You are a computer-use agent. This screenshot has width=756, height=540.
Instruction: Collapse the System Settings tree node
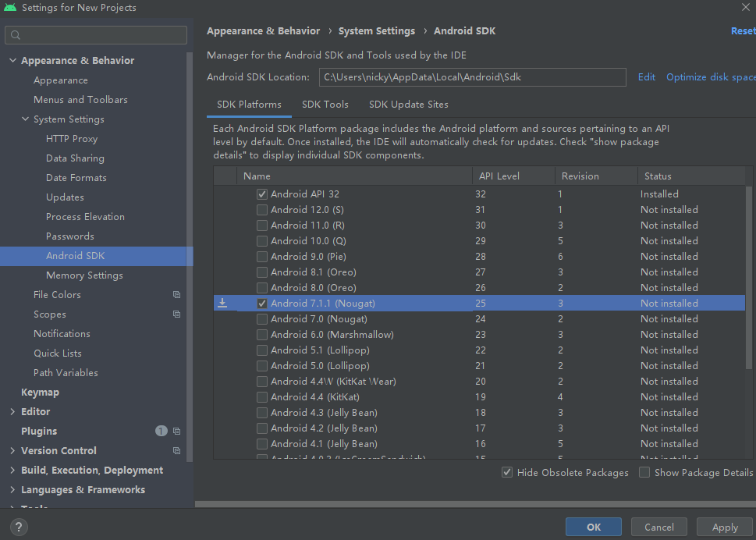click(x=26, y=119)
